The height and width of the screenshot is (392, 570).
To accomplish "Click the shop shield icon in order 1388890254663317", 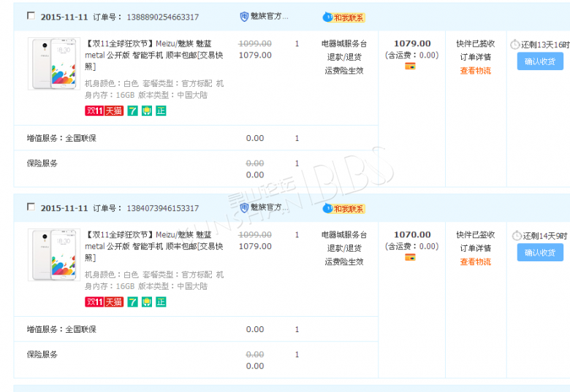I will click(x=244, y=16).
